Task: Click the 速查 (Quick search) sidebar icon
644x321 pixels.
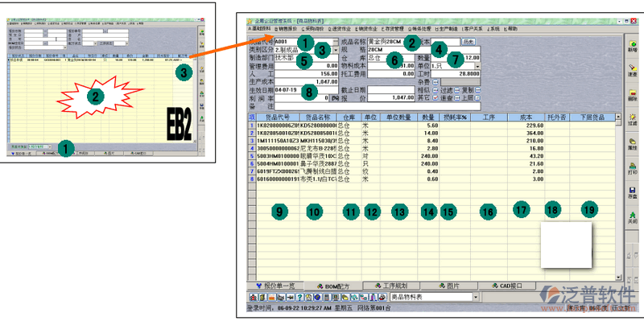Action: point(633,70)
